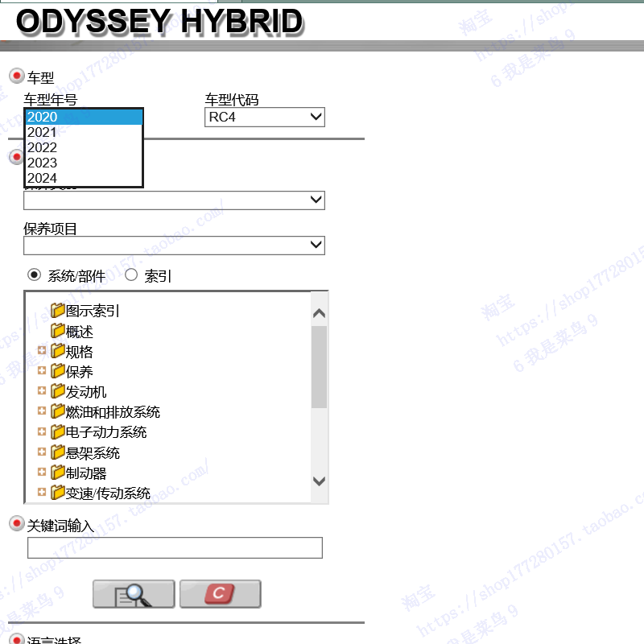This screenshot has width=644, height=644.
Task: Click the tree scrollbar up arrow
Action: [x=319, y=314]
